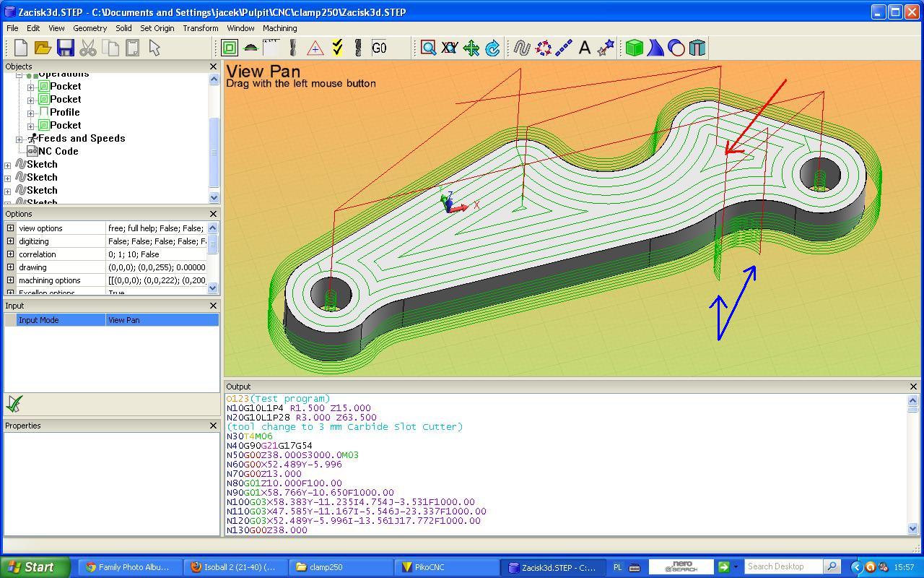Viewport: 924px width, 578px height.
Task: Save the file with the floppy disk icon
Action: point(66,48)
